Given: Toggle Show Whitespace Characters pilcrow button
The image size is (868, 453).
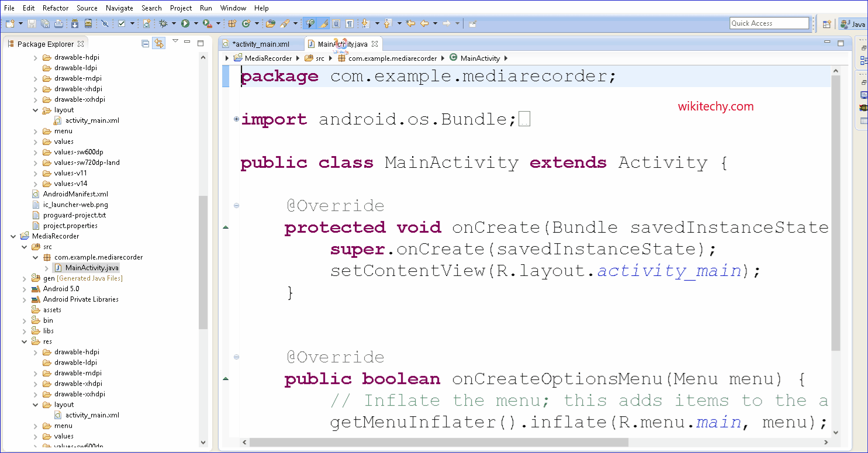Looking at the screenshot, I should (349, 23).
